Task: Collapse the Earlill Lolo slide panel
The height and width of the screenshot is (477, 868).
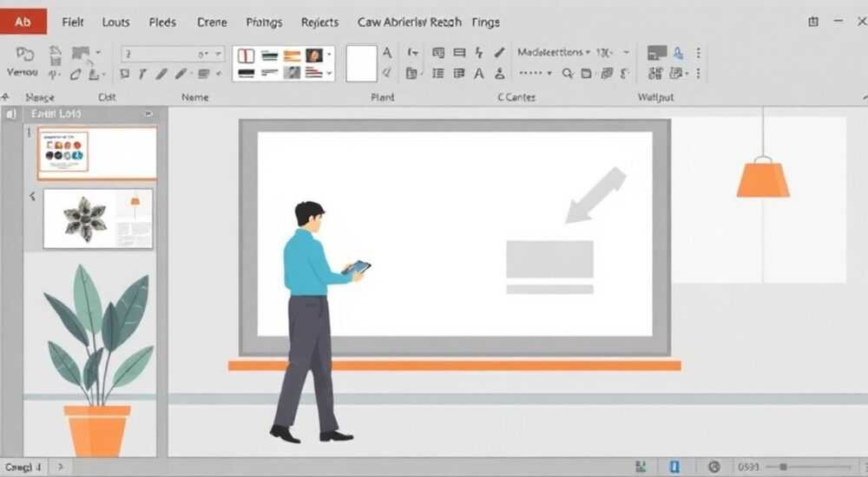Action: click(x=148, y=114)
